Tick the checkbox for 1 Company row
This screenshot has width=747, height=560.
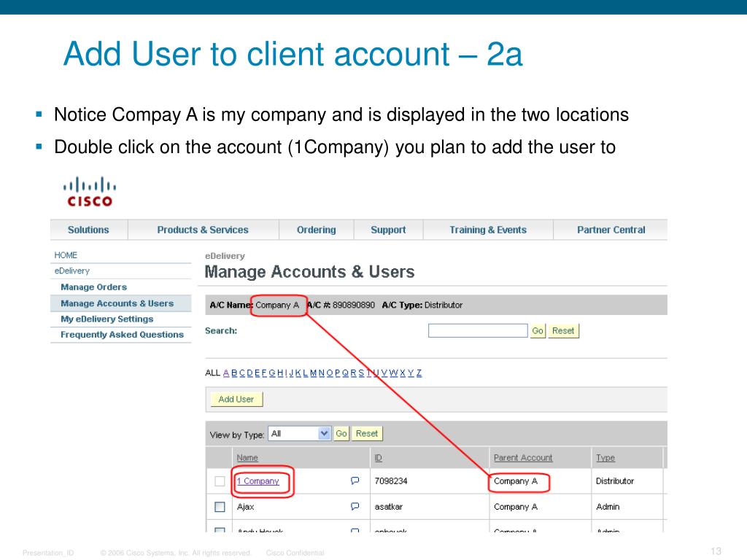click(220, 481)
